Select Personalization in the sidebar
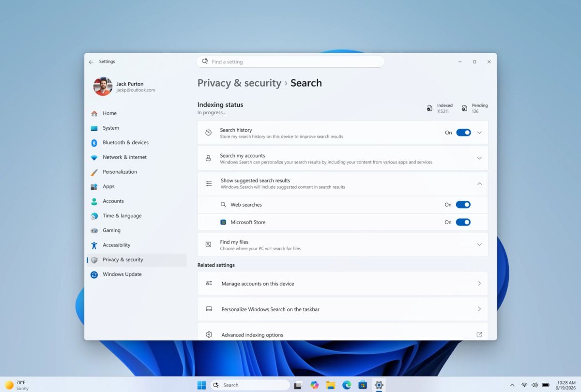Viewport: 581px width, 392px height. pos(137,172)
